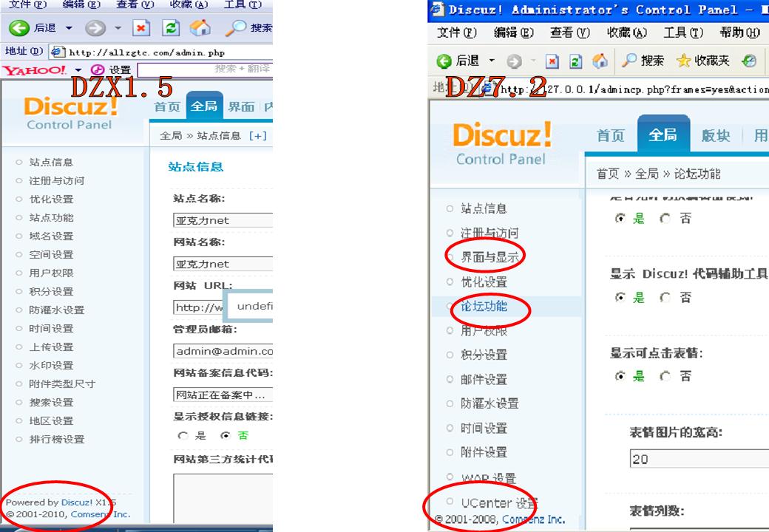This screenshot has height=532, width=769.
Task: Open the 收藏夹 star in the DZ7.2 window
Action: pyautogui.click(x=683, y=61)
